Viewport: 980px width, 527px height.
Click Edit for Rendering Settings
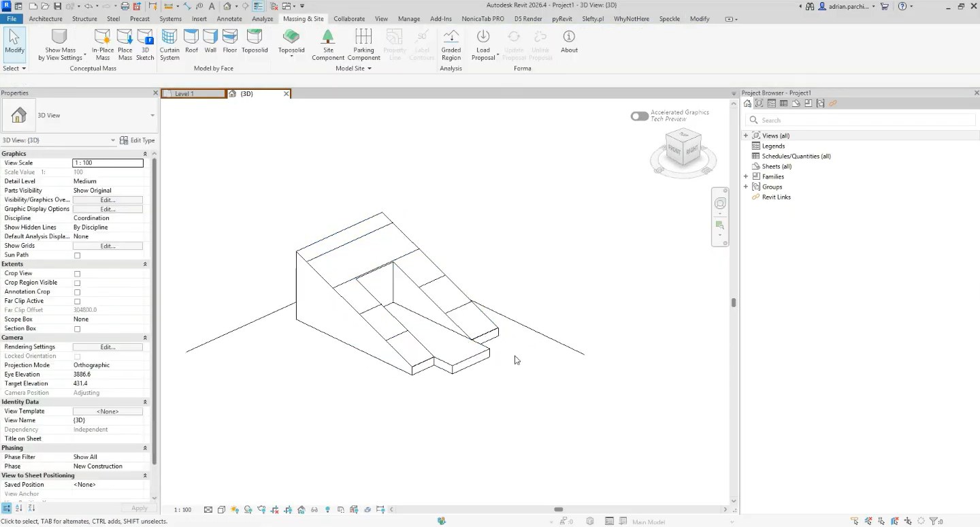click(108, 347)
